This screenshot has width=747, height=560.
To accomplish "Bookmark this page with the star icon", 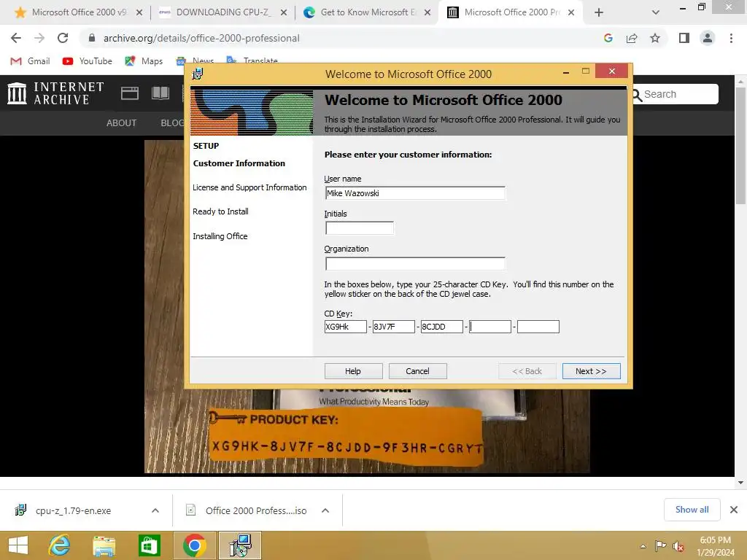I will pyautogui.click(x=655, y=38).
